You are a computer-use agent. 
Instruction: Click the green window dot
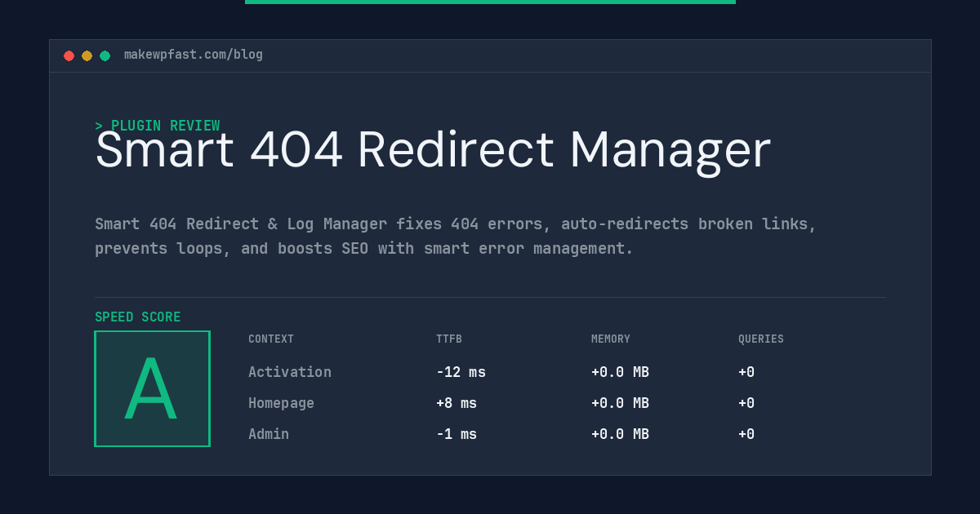105,55
